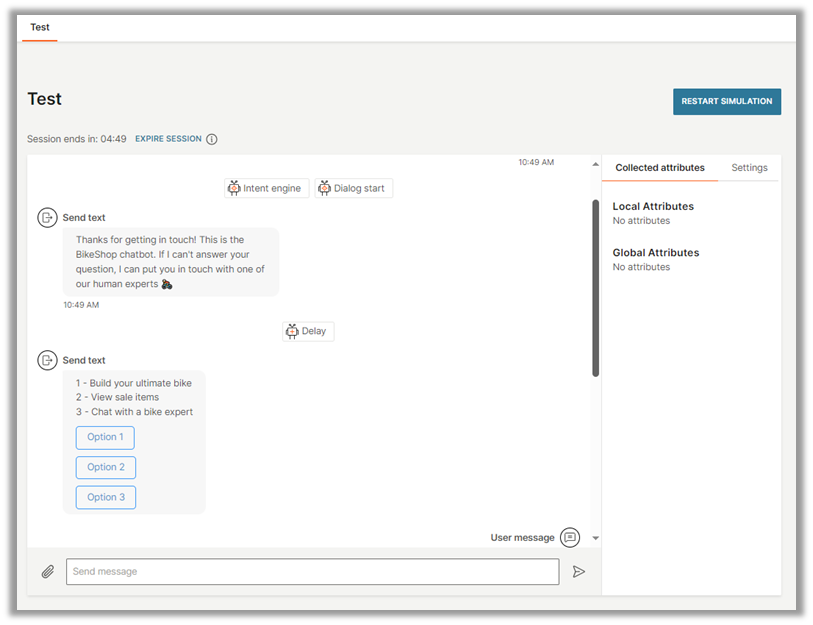Click the Intent engine robot icon

(x=234, y=188)
